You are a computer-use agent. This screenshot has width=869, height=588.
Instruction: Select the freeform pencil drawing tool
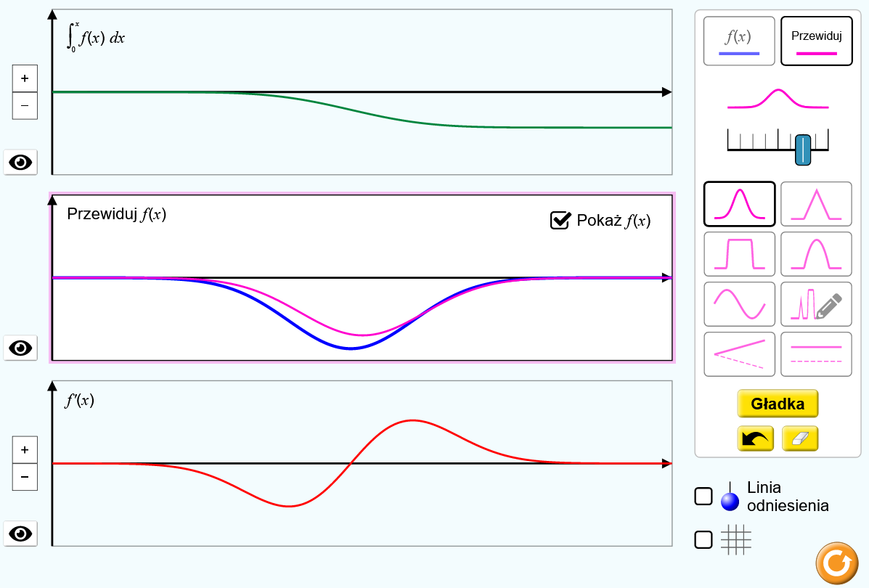[x=816, y=304]
